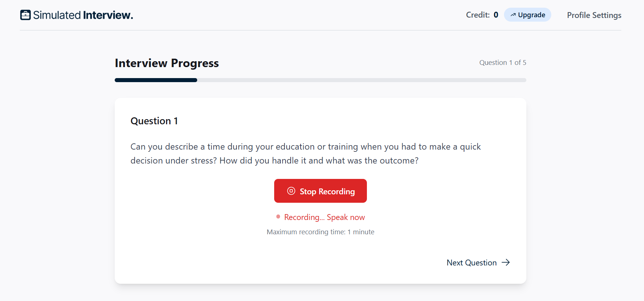Click the briefcase logo icon
The height and width of the screenshot is (301, 644).
[x=25, y=15]
